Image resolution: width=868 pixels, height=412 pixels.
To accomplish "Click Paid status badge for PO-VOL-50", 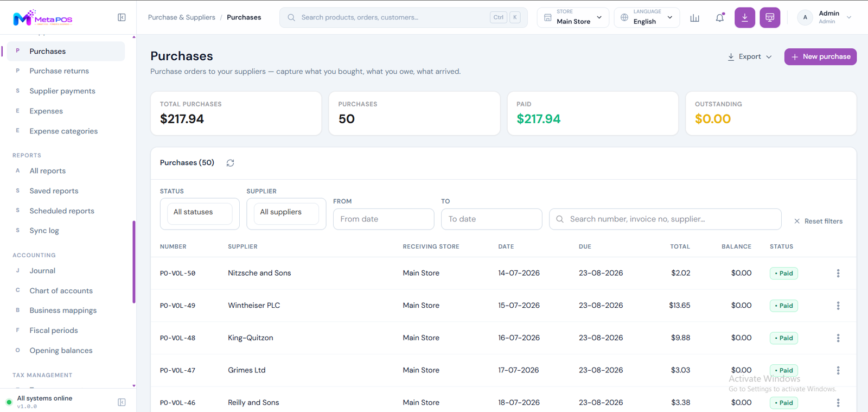I will (784, 273).
